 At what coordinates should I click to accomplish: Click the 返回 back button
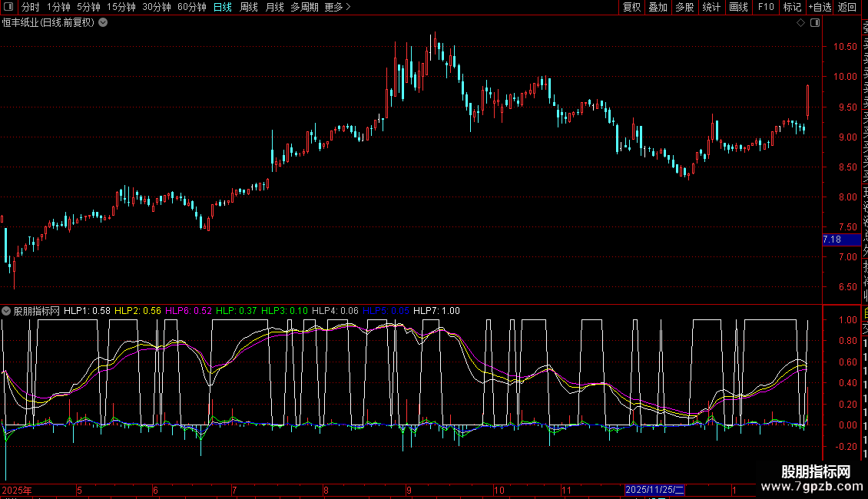point(847,8)
